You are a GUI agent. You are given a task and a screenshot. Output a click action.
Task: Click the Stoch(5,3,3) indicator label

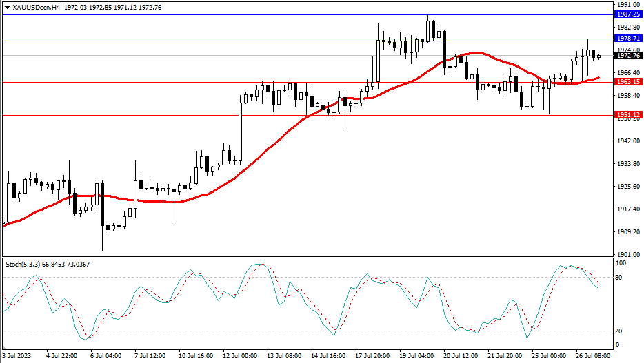pyautogui.click(x=23, y=264)
